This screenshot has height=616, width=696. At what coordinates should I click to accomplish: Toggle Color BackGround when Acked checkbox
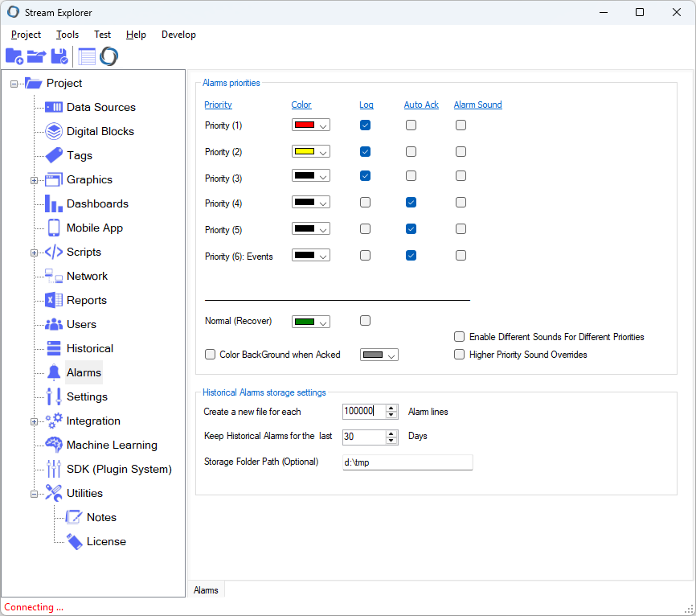tap(211, 355)
